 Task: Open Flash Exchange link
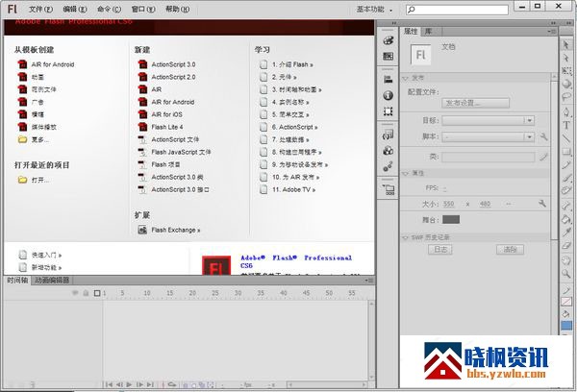pyautogui.click(x=169, y=230)
